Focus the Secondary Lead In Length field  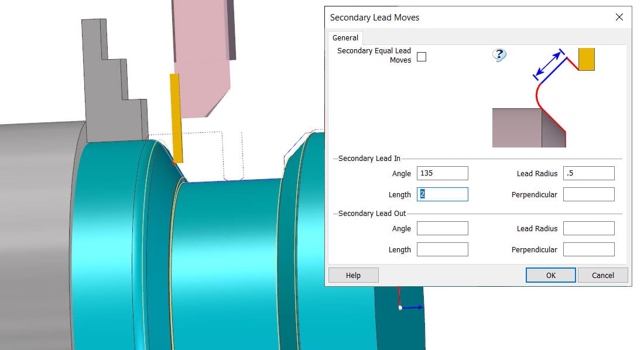[x=442, y=194]
